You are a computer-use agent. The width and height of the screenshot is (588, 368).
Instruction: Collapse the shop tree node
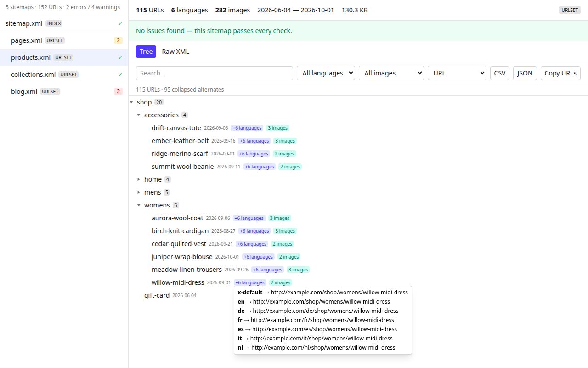click(x=131, y=102)
